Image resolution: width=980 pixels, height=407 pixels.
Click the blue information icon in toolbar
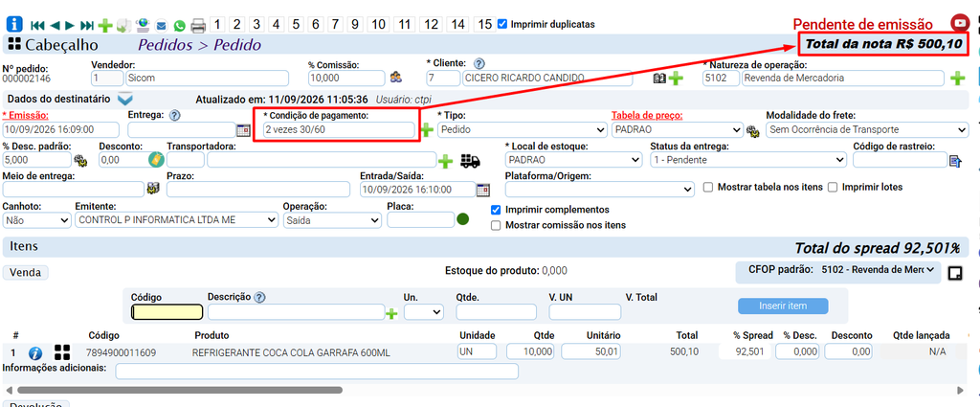[x=14, y=24]
